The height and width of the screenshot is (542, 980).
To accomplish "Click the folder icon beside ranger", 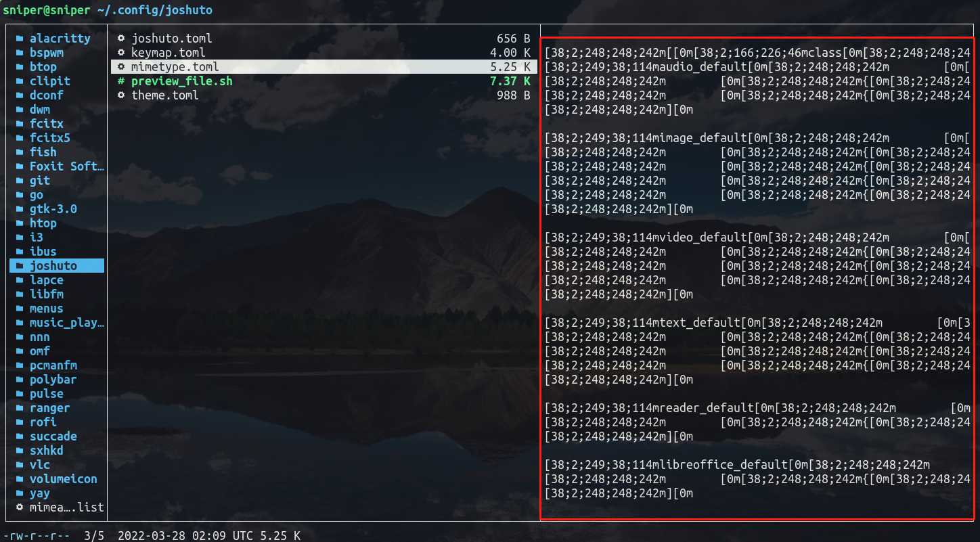I will (x=20, y=408).
